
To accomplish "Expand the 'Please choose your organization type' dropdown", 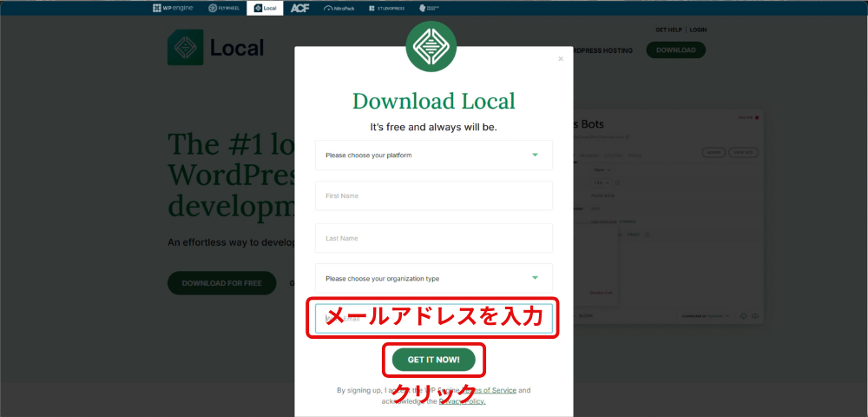I will (x=433, y=279).
